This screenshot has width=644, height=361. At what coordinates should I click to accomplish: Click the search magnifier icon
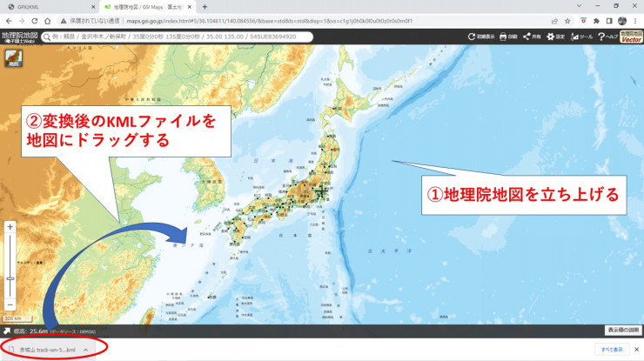(x=47, y=37)
